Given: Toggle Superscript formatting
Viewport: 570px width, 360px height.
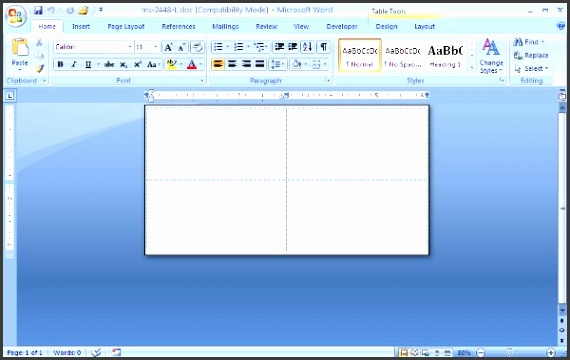Looking at the screenshot, I should click(x=137, y=64).
